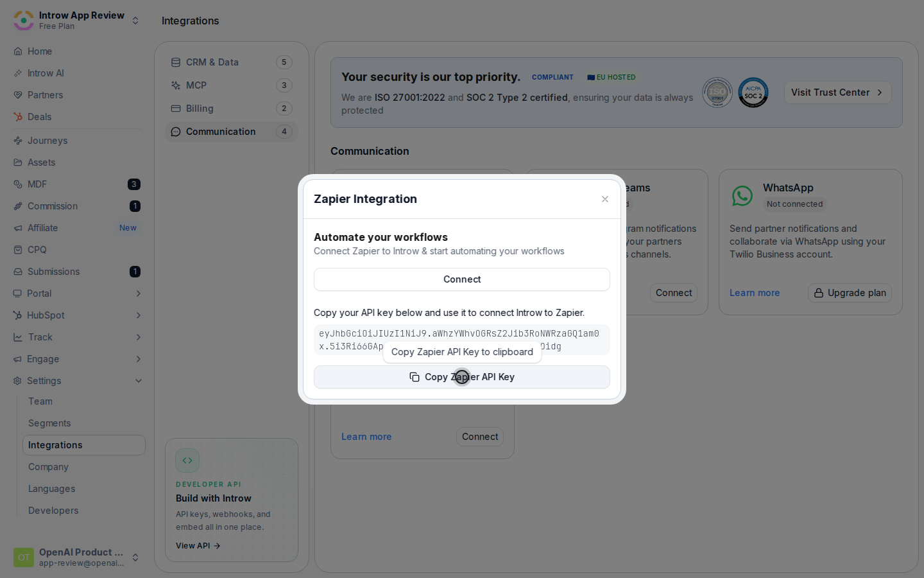Click the MDF icon in sidebar
The image size is (924, 578).
pos(18,184)
